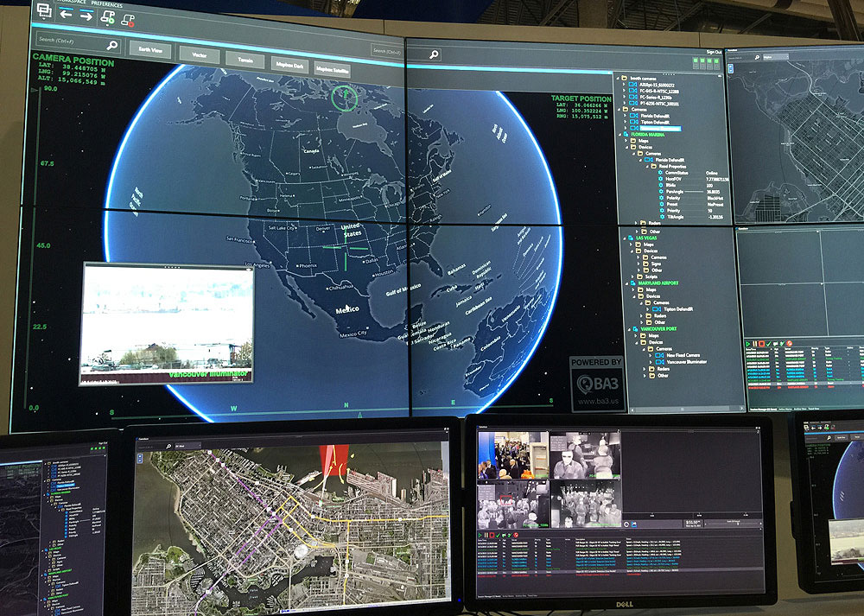Image resolution: width=864 pixels, height=616 pixels.
Task: Click gear icon beside CommStatus
Action: pos(660,173)
